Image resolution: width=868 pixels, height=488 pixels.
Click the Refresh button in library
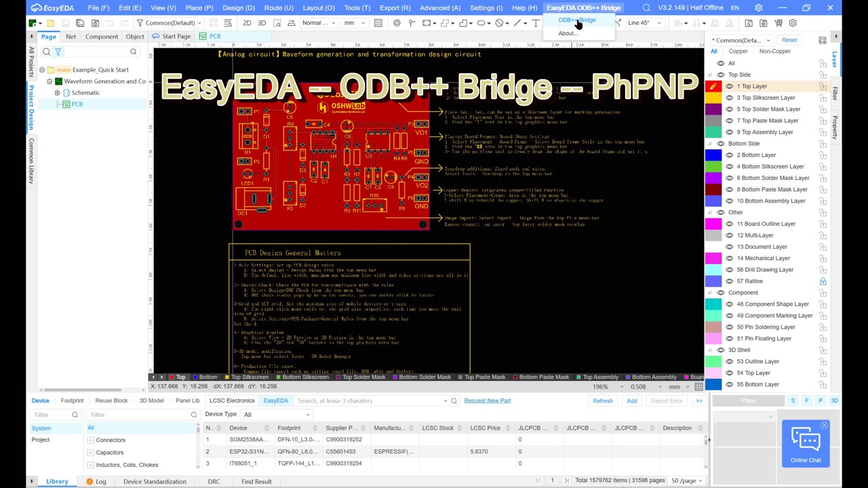click(x=602, y=401)
